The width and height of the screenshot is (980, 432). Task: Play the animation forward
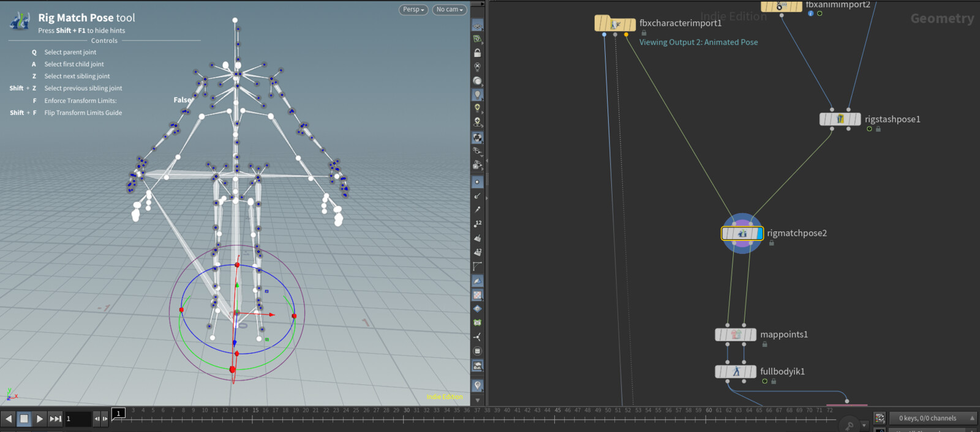tap(39, 419)
